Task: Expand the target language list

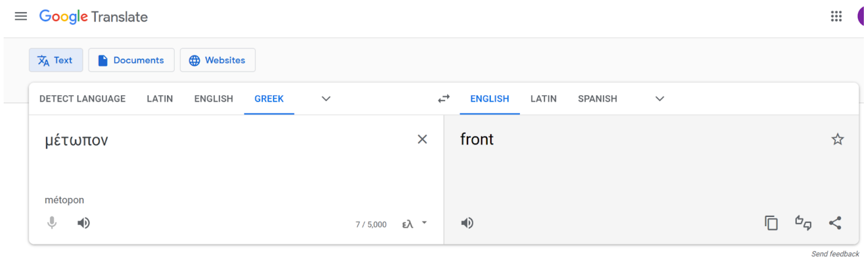Action: [659, 99]
